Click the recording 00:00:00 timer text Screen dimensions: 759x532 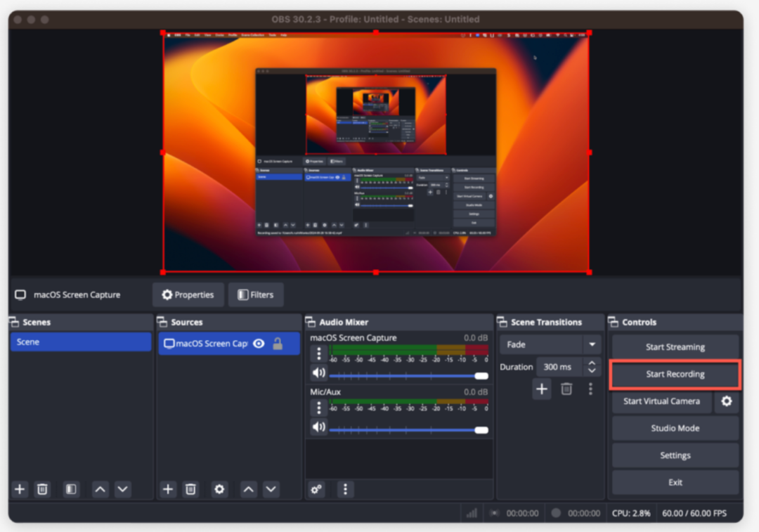(584, 513)
